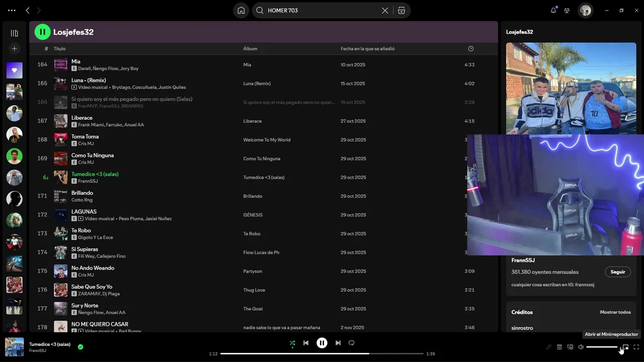
Task: Open the notifications bell
Action: point(553,10)
